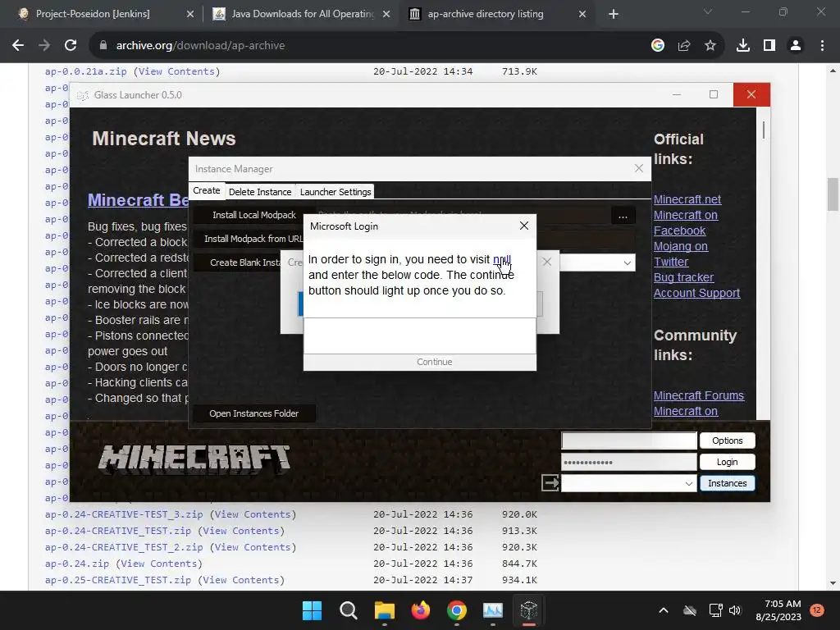
Task: Open Firefox from the taskbar
Action: (421, 610)
